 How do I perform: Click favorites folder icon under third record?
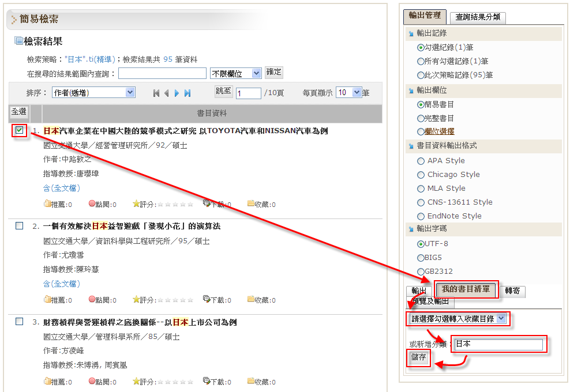point(251,382)
